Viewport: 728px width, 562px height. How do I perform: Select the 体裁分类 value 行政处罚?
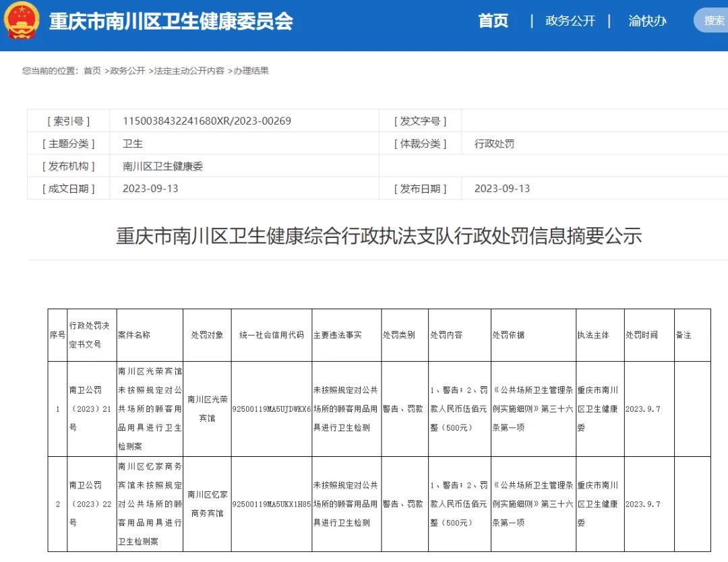click(494, 144)
